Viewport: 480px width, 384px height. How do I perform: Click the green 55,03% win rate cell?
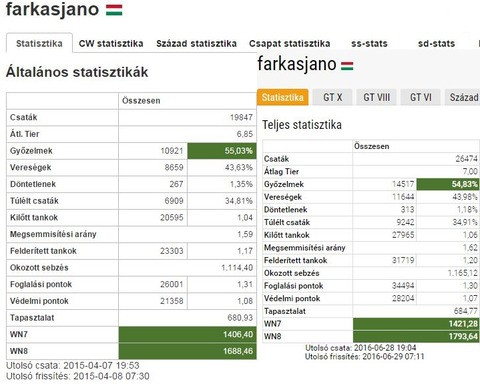[x=222, y=151]
